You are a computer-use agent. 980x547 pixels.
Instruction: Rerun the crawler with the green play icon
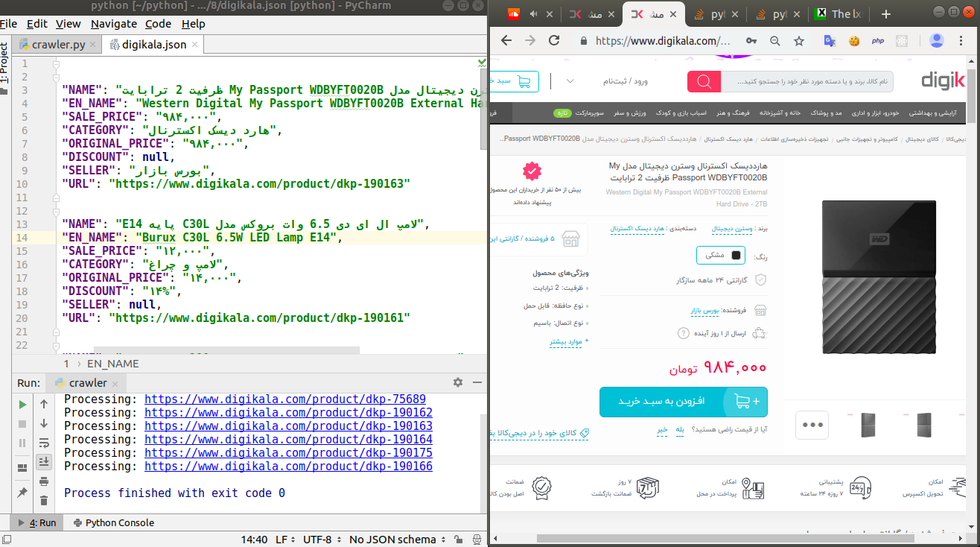coord(22,404)
